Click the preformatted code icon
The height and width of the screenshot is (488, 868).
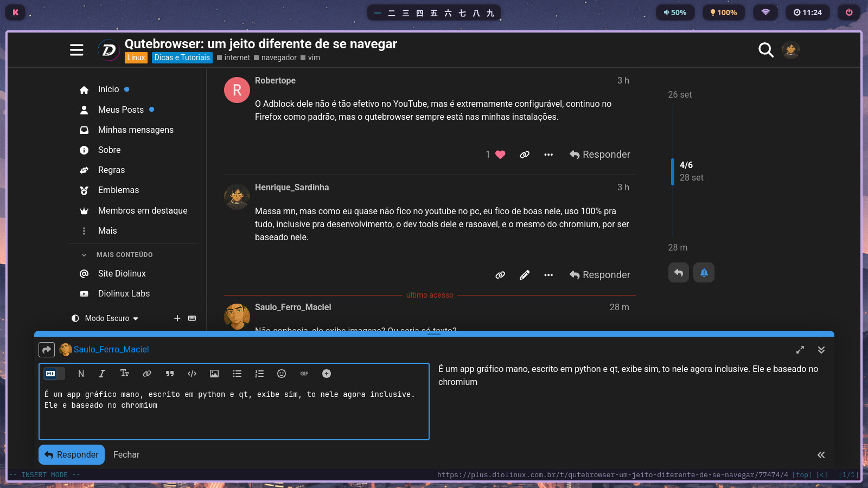(x=192, y=374)
